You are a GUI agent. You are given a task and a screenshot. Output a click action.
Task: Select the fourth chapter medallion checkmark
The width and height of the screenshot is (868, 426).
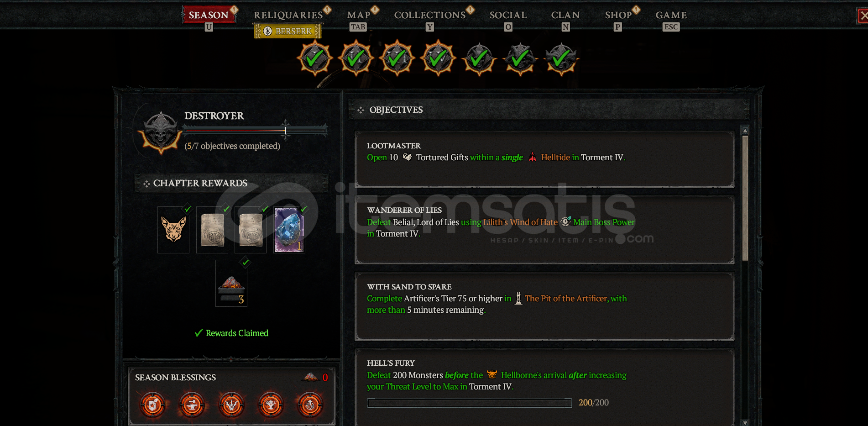pos(438,58)
